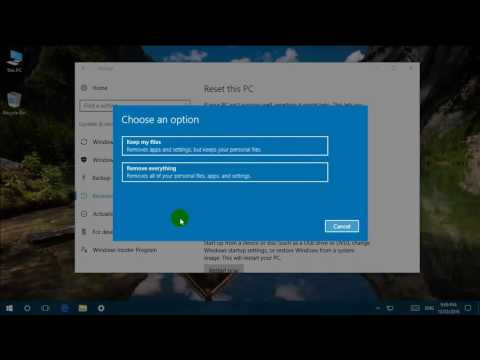
Task: Click the keyboard icon in system tray
Action: click(415, 308)
